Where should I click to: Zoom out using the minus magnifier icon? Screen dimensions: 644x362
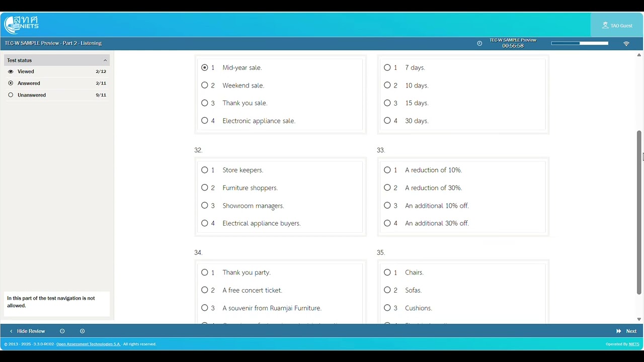click(x=62, y=331)
